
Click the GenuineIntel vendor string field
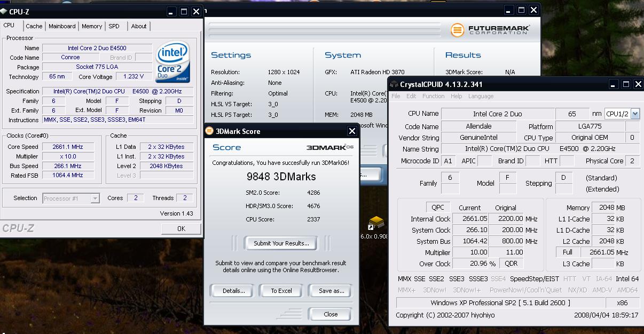click(479, 138)
